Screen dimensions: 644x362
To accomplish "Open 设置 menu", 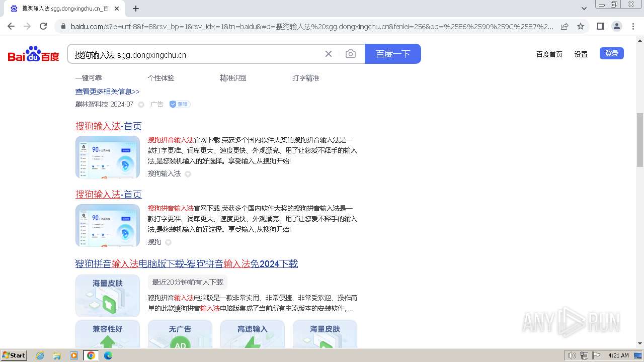I will point(581,54).
